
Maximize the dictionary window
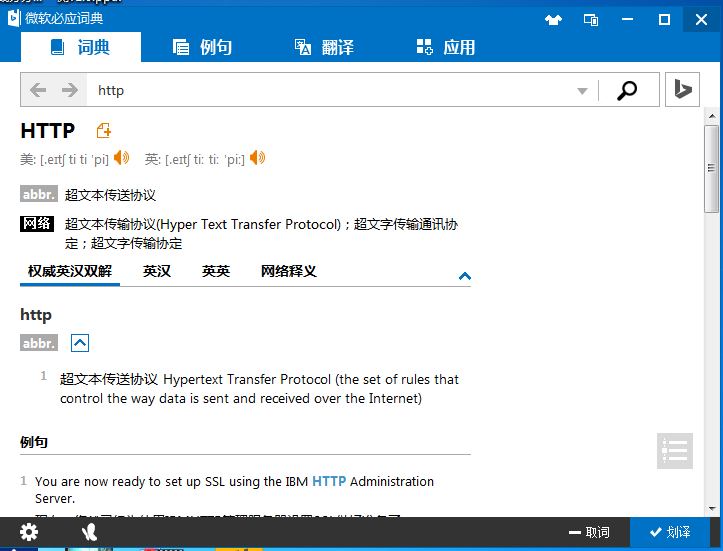click(x=664, y=19)
